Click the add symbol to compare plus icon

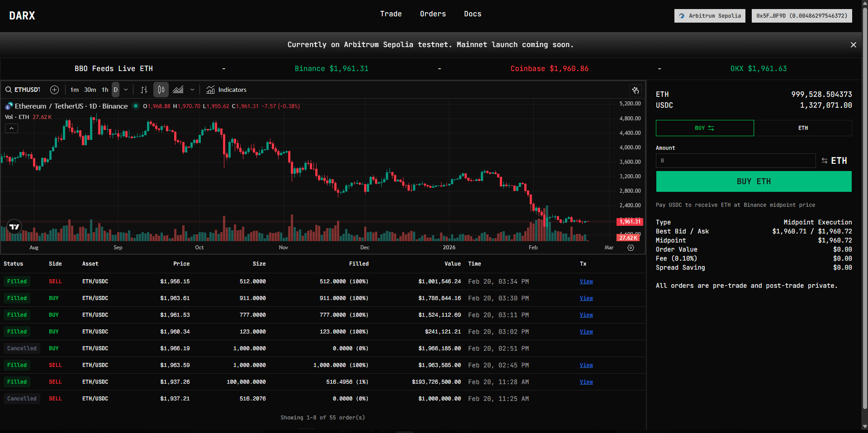coord(54,90)
